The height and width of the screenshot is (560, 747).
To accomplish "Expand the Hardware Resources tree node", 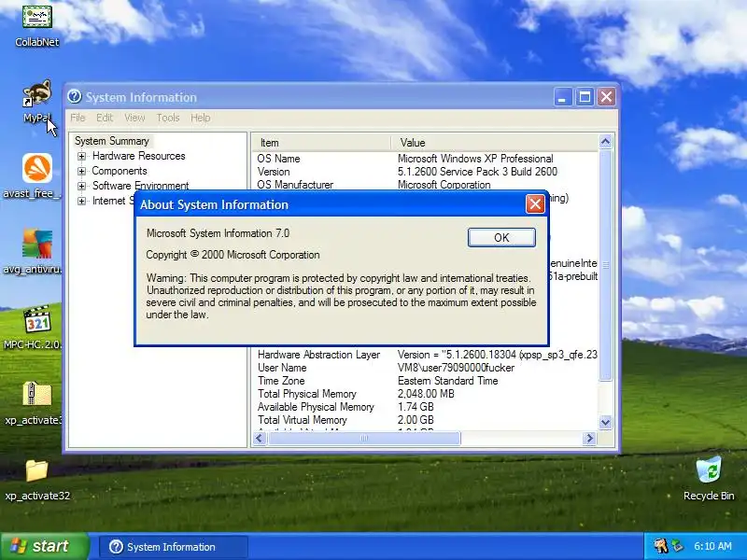I will (x=81, y=156).
